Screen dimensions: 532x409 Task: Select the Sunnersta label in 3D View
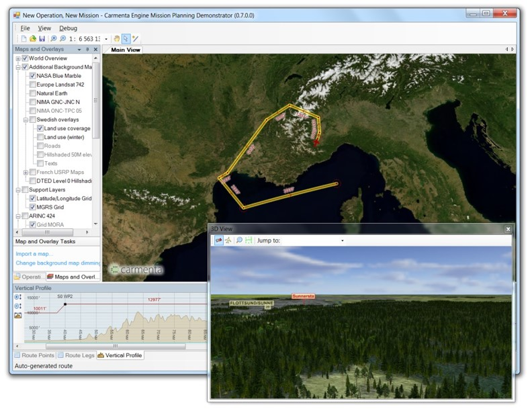click(x=304, y=296)
